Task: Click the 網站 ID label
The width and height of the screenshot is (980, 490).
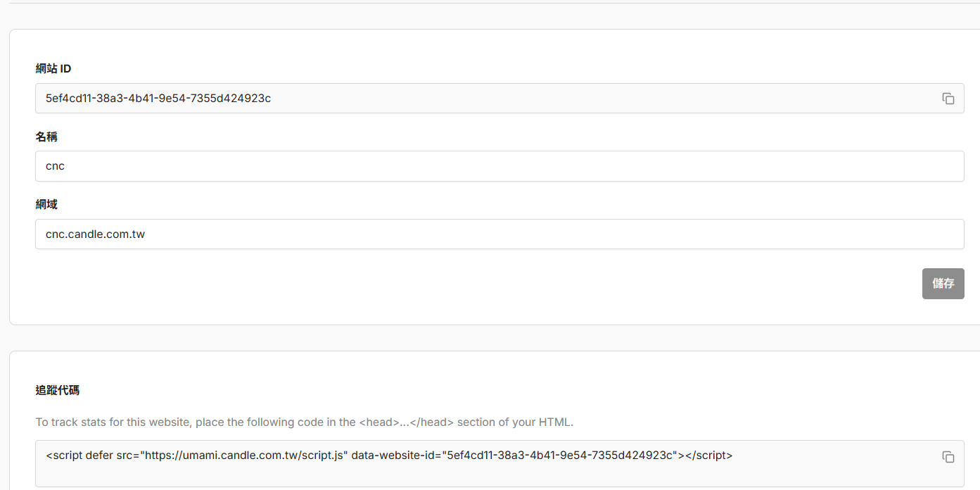Action: tap(53, 68)
